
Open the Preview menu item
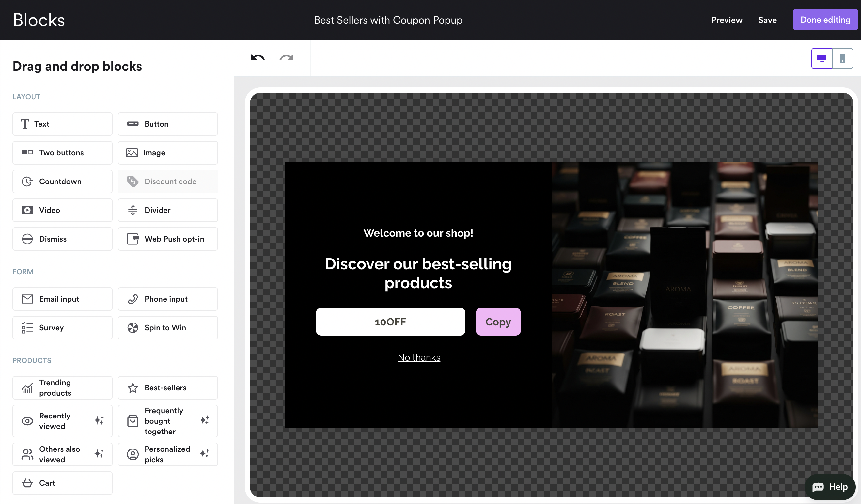coord(727,20)
